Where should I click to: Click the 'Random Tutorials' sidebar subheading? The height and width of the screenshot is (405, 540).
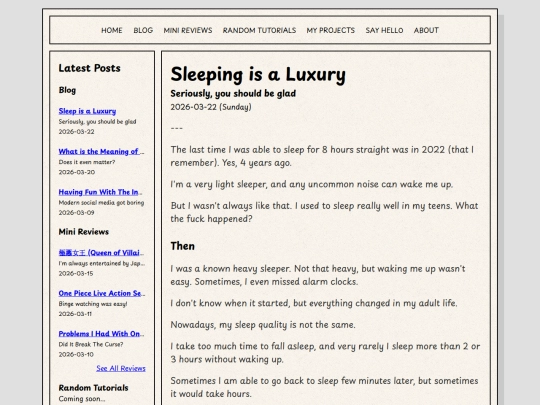(x=93, y=388)
